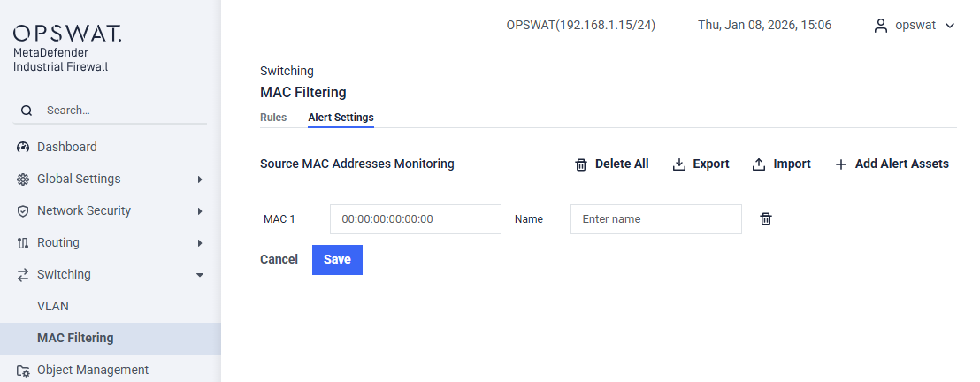This screenshot has width=980, height=382.
Task: Click the Routing icon in sidebar
Action: tap(24, 243)
